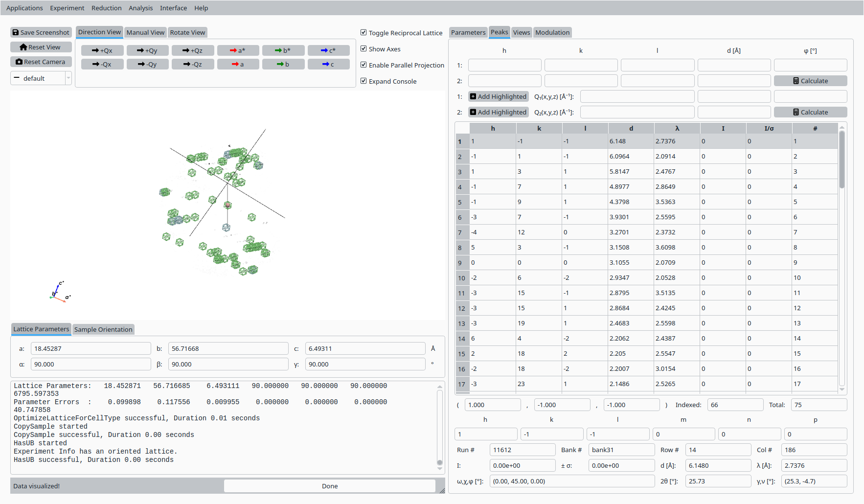Uncheck the Show Axes option
Viewport: 864px width, 504px height.
[364, 48]
